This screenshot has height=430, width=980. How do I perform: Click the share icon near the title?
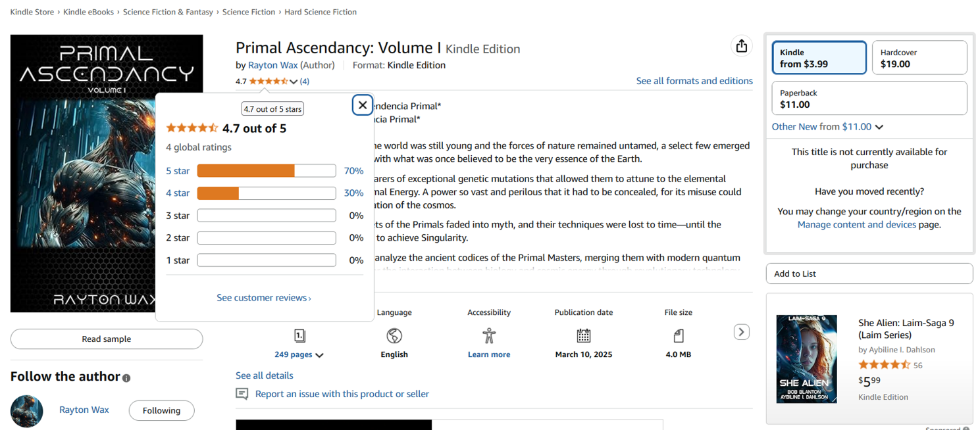[x=742, y=46]
